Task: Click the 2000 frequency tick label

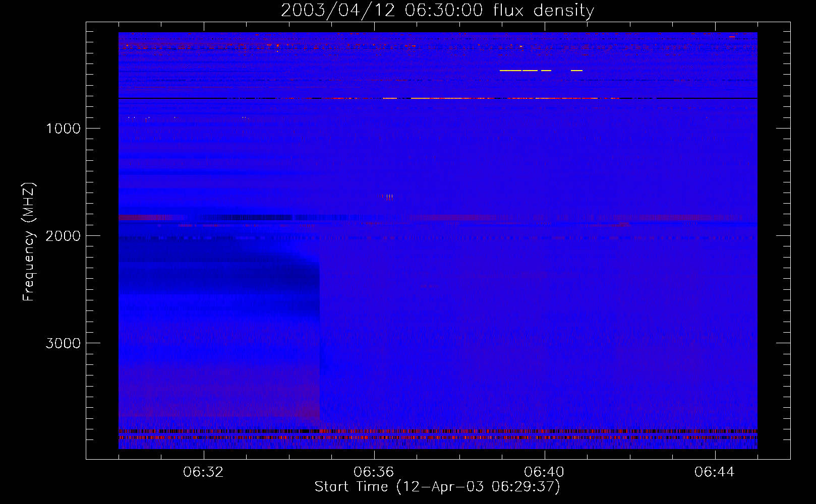Action: (63, 236)
